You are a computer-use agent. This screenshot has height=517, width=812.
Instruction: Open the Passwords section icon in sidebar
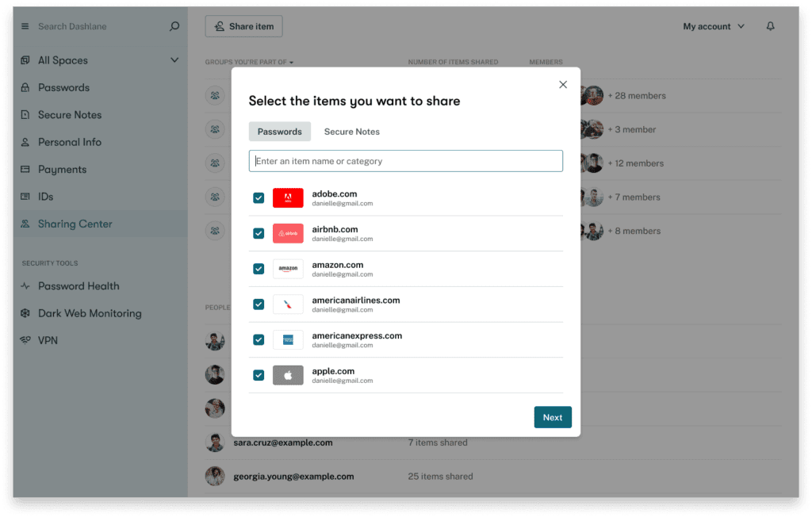25,87
